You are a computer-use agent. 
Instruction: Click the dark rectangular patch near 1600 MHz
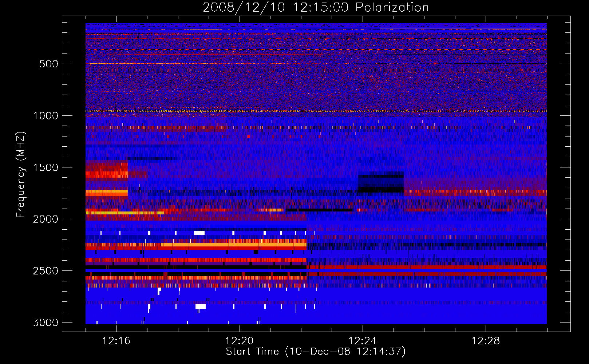coord(381,182)
